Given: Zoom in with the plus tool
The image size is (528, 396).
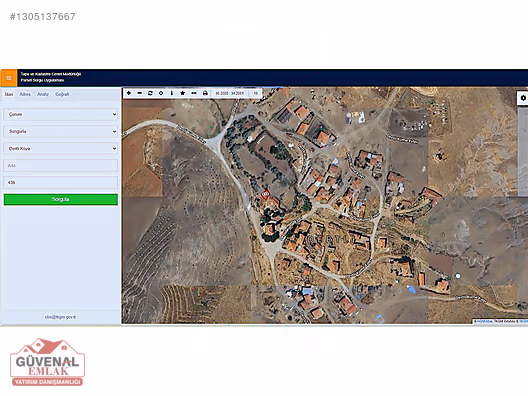Looking at the screenshot, I should pos(129,93).
